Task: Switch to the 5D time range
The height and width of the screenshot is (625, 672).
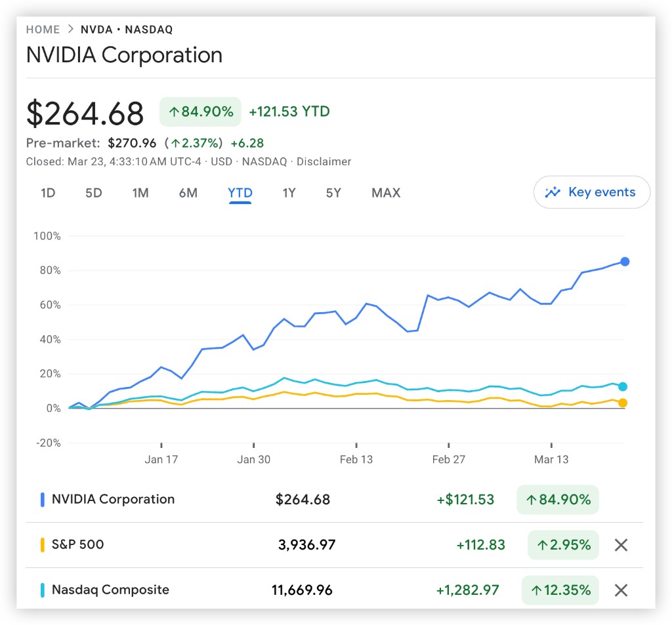Action: coord(94,193)
